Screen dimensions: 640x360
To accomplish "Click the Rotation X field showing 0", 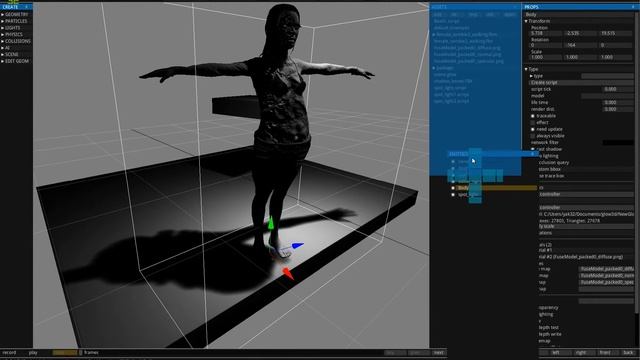I will [x=547, y=45].
